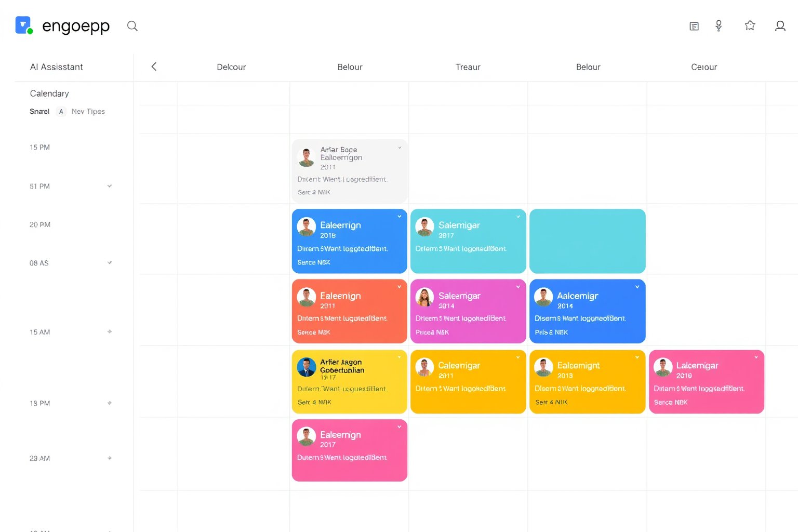Select the Treaur day column header
The height and width of the screenshot is (532, 798).
click(x=468, y=66)
